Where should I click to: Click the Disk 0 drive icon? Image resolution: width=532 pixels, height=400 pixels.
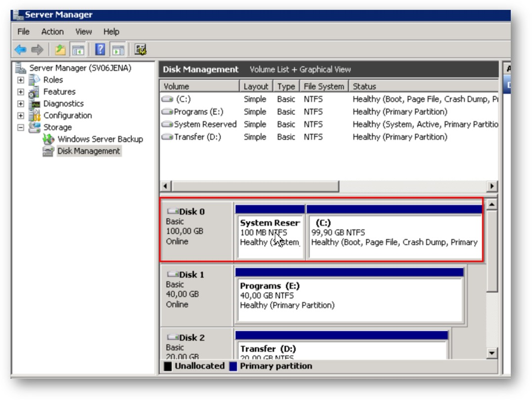click(x=173, y=211)
